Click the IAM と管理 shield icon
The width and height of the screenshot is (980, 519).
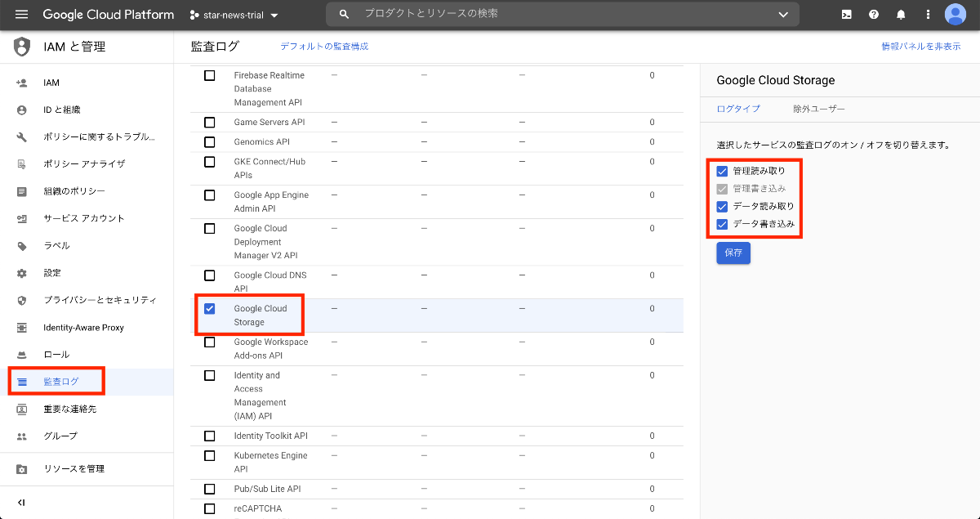coord(22,47)
